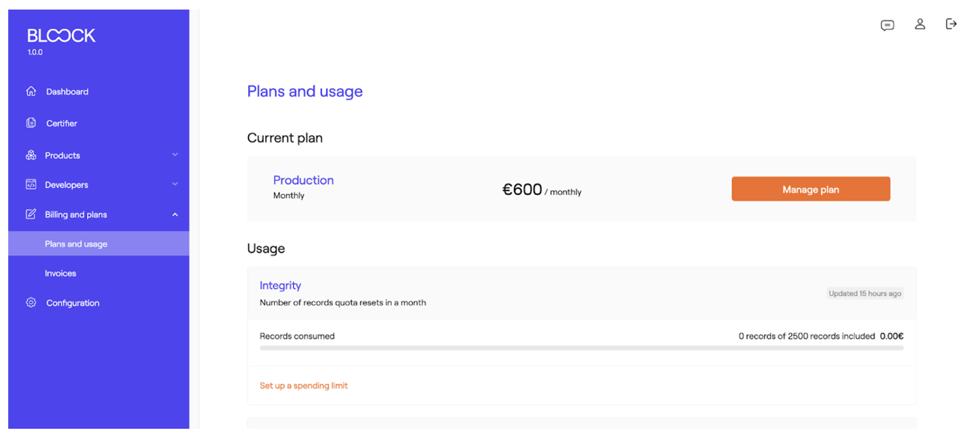980x439 pixels.
Task: Open the chat feedback icon
Action: (x=887, y=25)
